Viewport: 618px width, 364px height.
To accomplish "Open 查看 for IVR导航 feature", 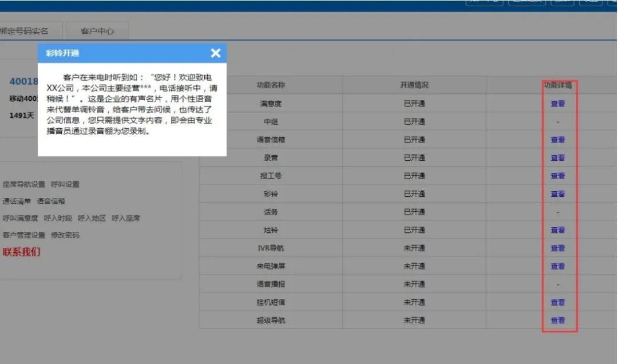I will point(557,248).
